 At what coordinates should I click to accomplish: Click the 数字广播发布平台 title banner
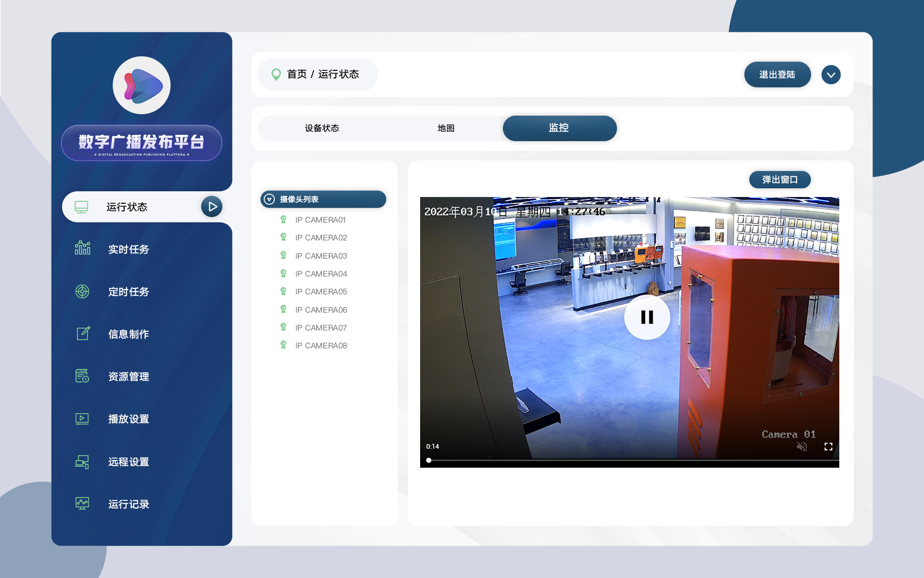click(141, 143)
